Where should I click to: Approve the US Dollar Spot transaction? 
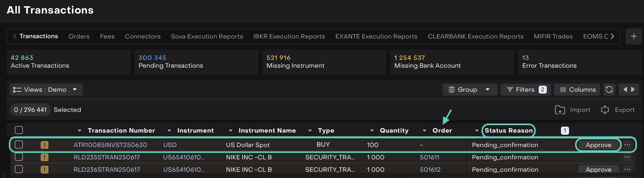coord(598,145)
